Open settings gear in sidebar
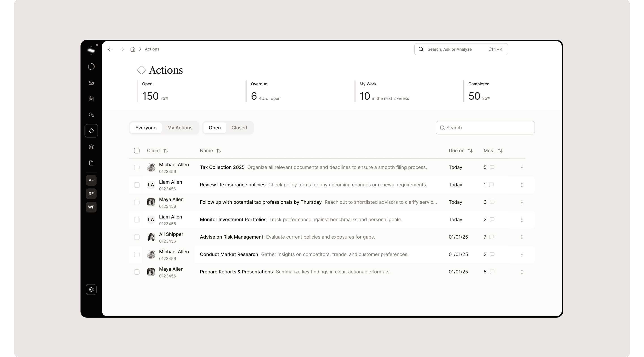 [91, 290]
